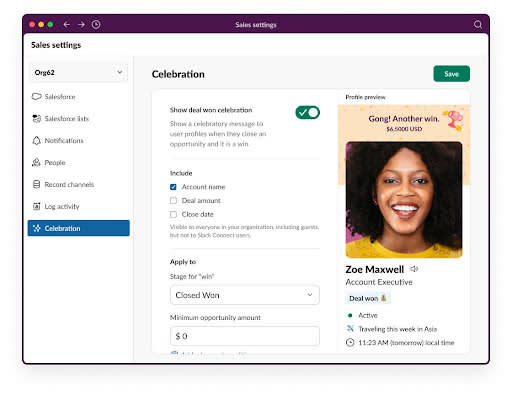
Task: Click the Zoe Maxwell name text
Action: [375, 269]
